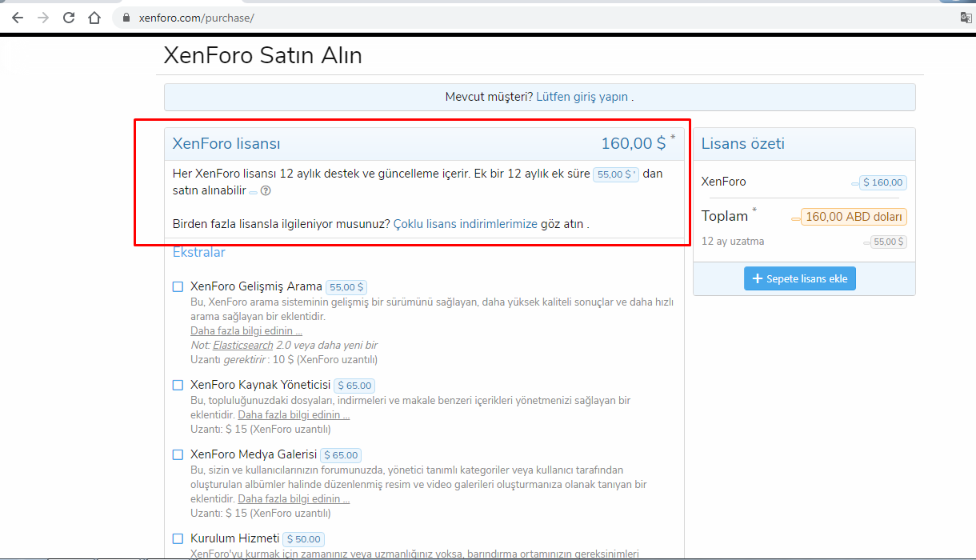
Task: Click 'XenForo lisansı' heading
Action: (226, 144)
